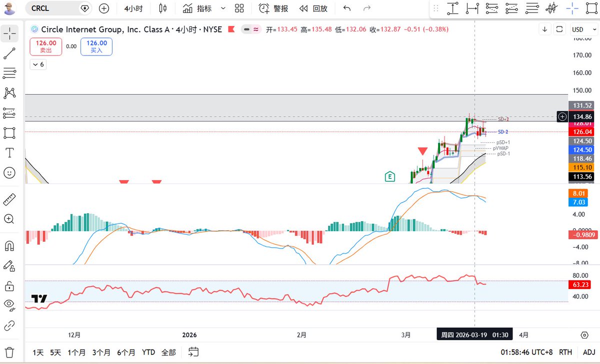Click the bracket-frame icon beside USD
The image size is (600, 364).
tap(559, 29)
